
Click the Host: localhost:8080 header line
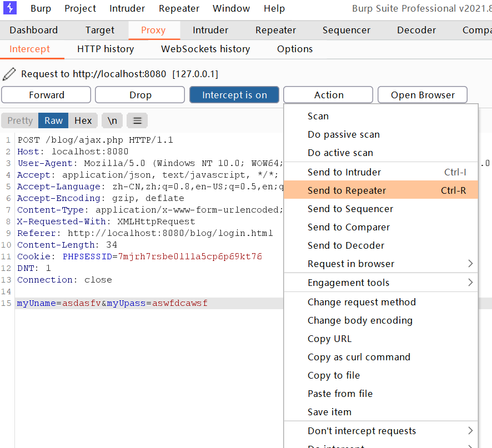(x=73, y=152)
